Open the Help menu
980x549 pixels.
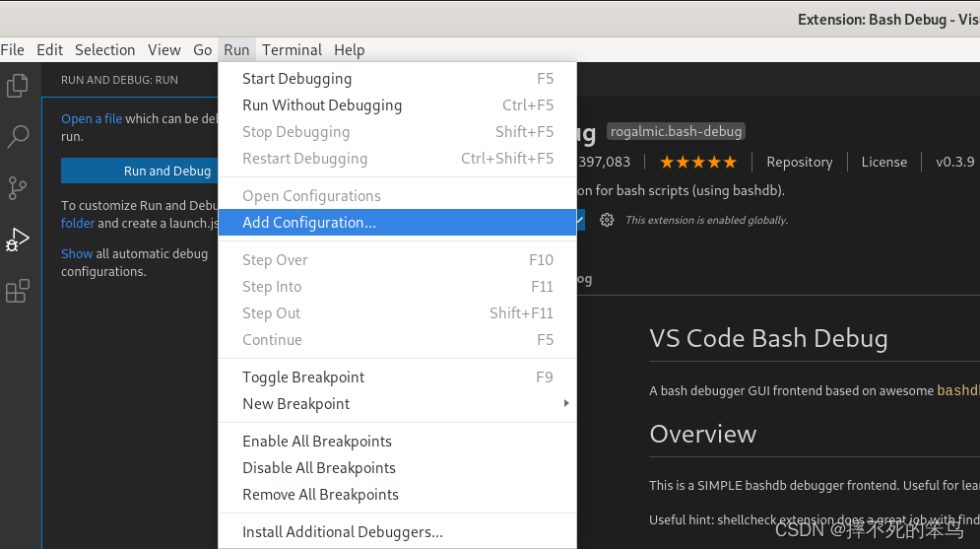pyautogui.click(x=350, y=50)
